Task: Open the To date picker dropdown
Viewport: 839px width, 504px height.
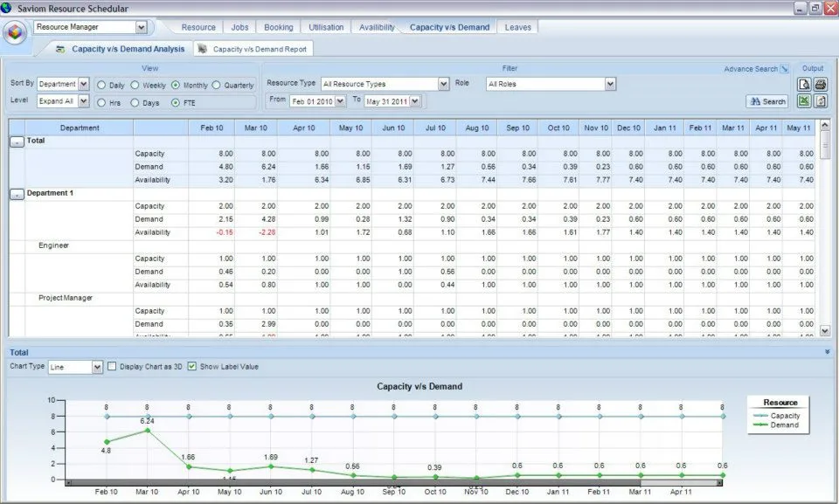Action: coord(415,101)
